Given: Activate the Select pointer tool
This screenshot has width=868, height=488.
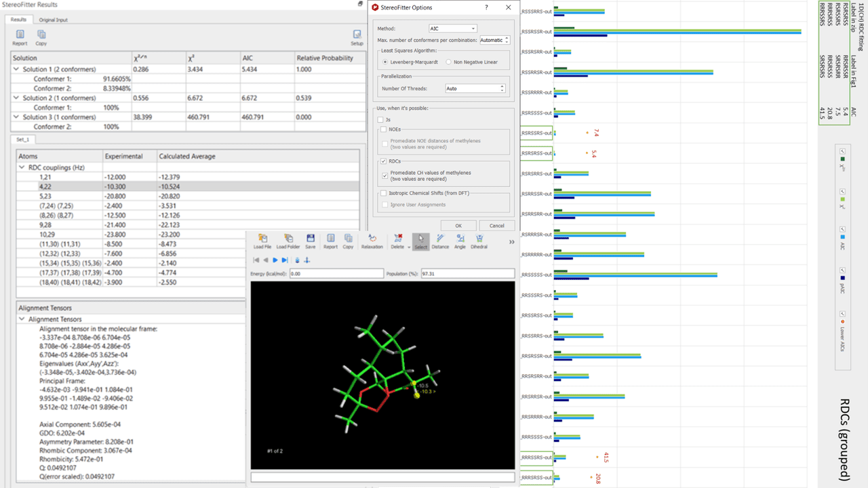Looking at the screenshot, I should click(420, 241).
